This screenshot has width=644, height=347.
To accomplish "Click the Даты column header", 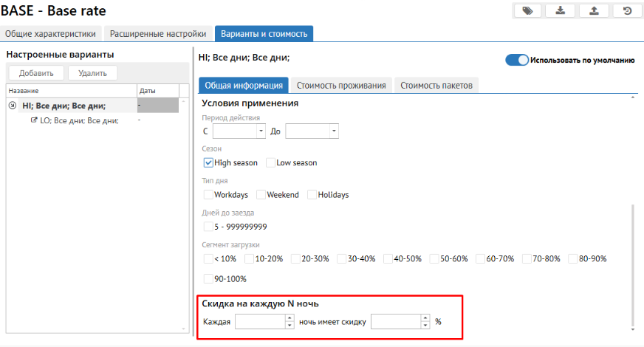I will pyautogui.click(x=158, y=91).
